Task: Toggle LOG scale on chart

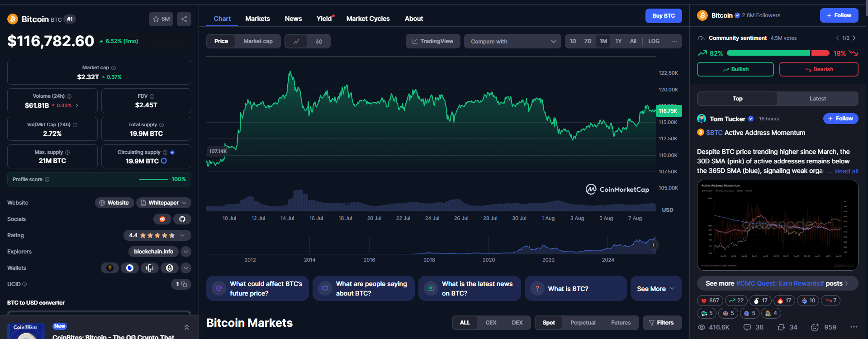Action: click(x=654, y=41)
